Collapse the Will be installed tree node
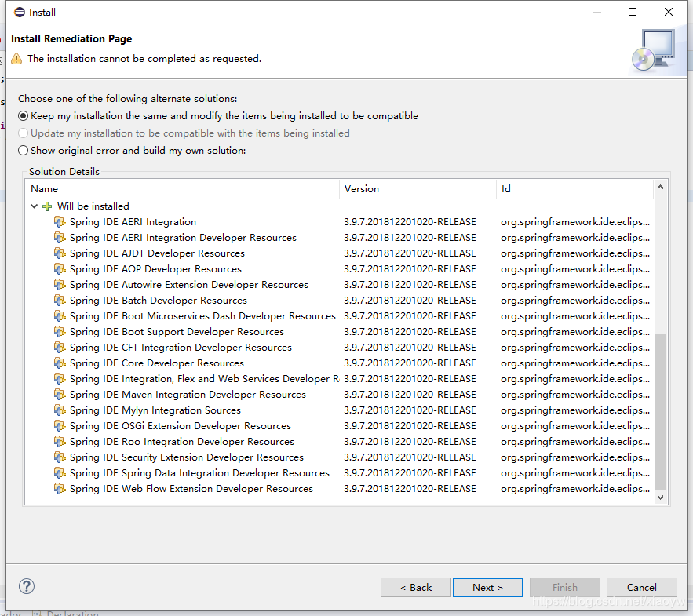 (x=34, y=206)
